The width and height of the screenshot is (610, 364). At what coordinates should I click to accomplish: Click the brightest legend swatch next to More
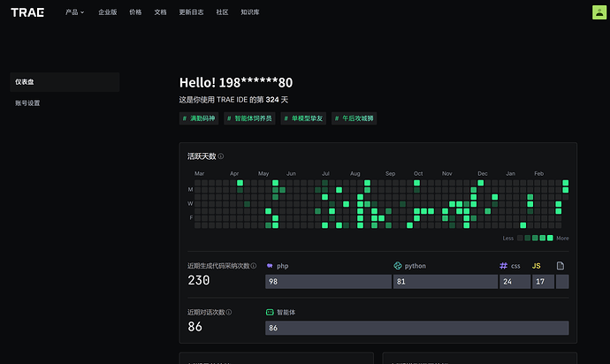click(x=550, y=238)
